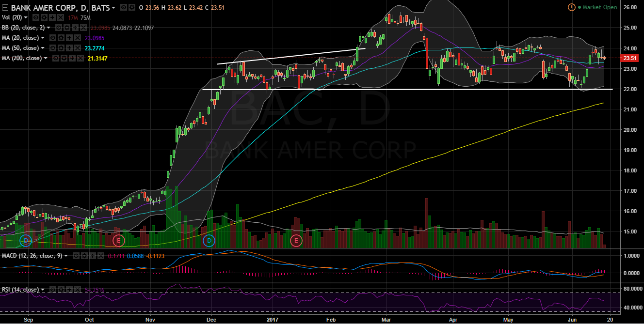Click the orange data warning icon

tap(572, 7)
